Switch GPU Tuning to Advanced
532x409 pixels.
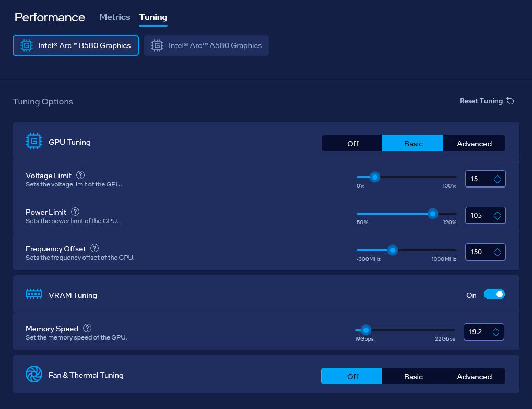(474, 143)
